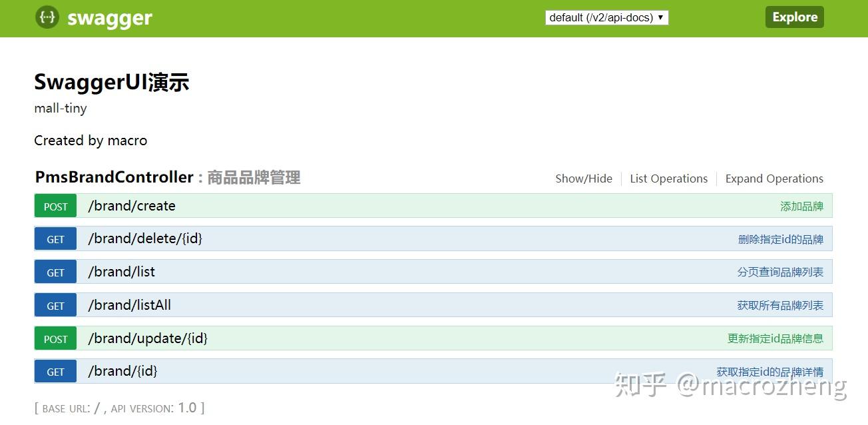Expand the /brand/update/{id} endpoint
This screenshot has height=425, width=868.
(147, 338)
